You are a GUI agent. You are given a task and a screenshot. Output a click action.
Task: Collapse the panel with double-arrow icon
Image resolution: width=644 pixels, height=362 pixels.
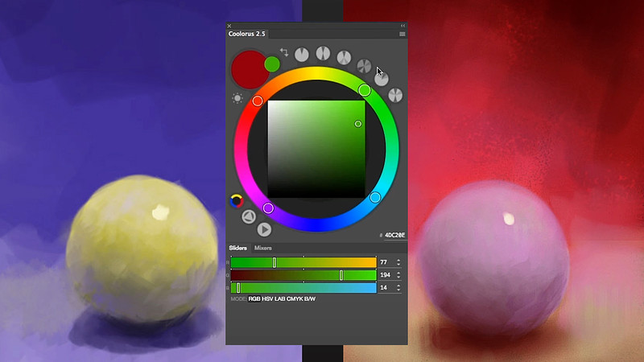402,26
